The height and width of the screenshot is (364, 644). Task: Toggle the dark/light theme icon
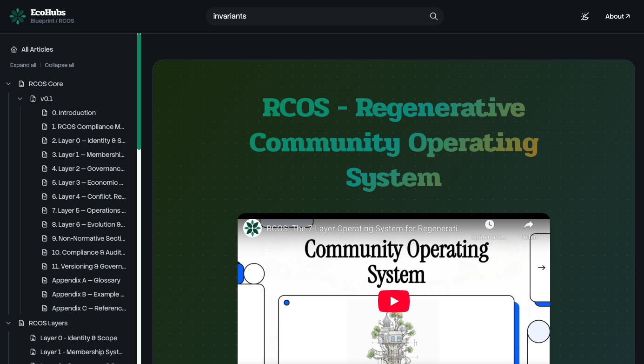pyautogui.click(x=585, y=16)
